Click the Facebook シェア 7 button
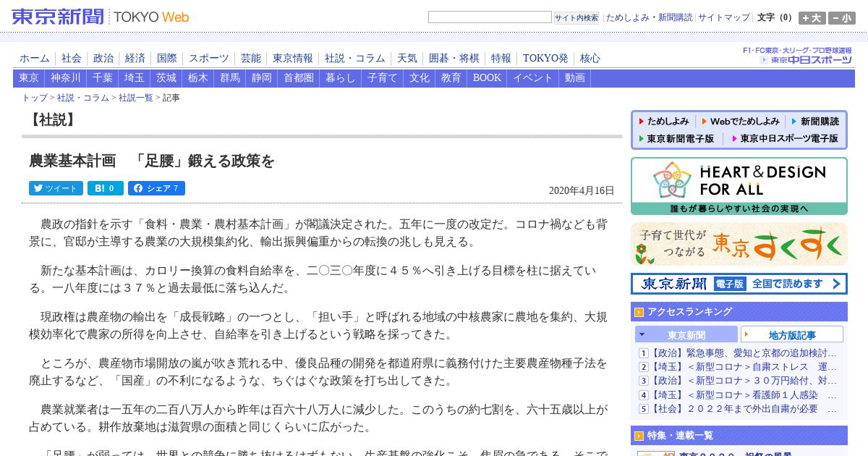The height and width of the screenshot is (456, 868). point(156,188)
